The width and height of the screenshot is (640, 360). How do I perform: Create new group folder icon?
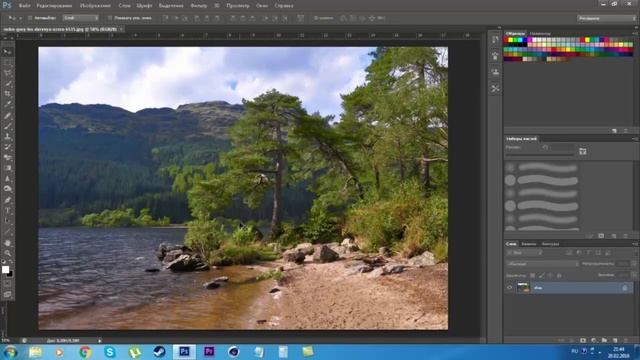[604, 340]
